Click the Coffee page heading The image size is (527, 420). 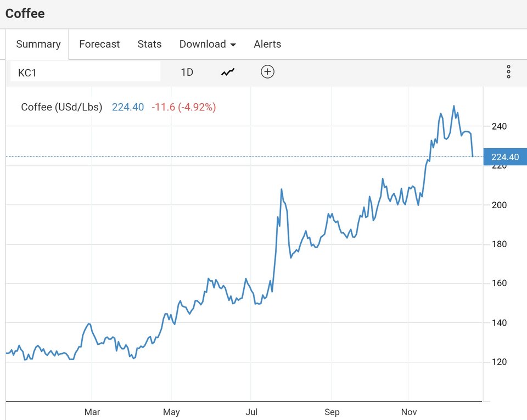pos(25,13)
